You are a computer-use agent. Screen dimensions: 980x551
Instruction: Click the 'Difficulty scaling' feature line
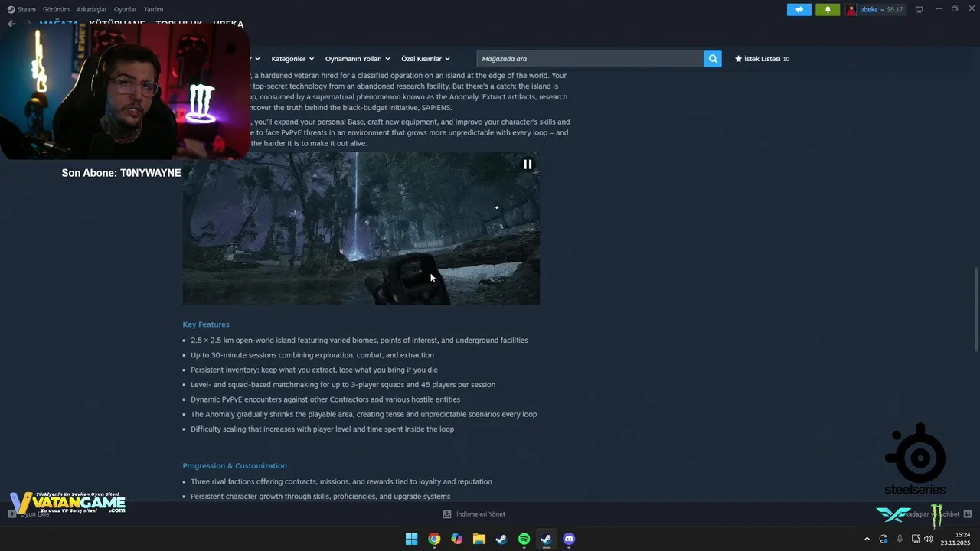click(x=322, y=429)
